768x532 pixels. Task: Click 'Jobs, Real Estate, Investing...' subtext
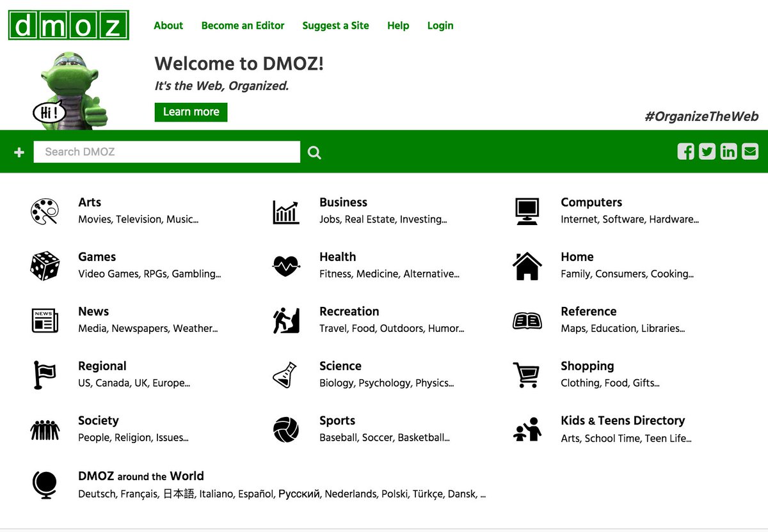pos(383,219)
